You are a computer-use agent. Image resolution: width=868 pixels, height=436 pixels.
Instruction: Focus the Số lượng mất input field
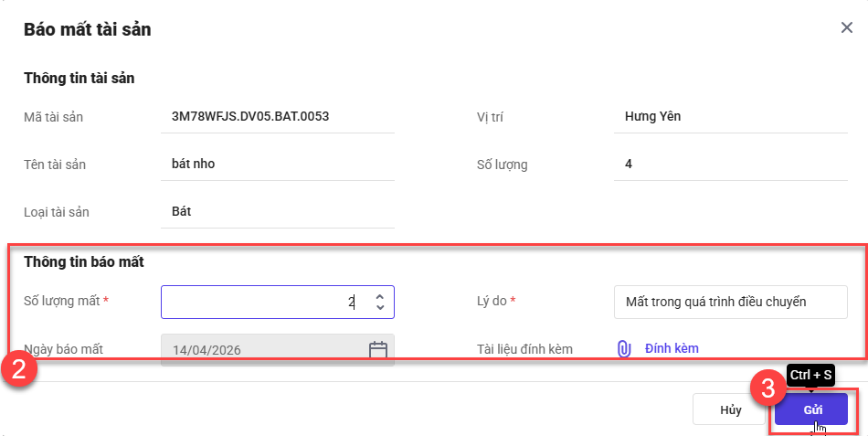coord(265,302)
